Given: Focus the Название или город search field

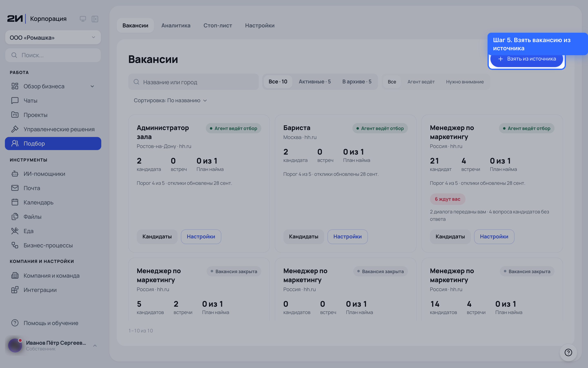Looking at the screenshot, I should pyautogui.click(x=193, y=82).
